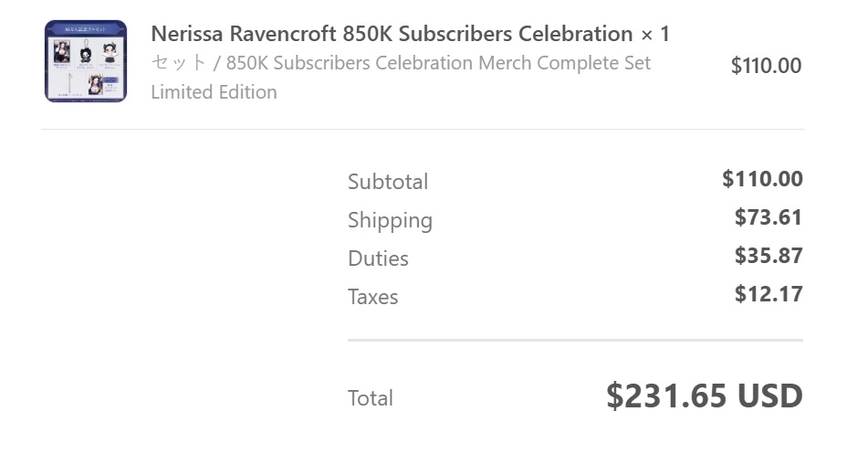Select the $110.00 item price
The image size is (868, 464).
tap(766, 66)
